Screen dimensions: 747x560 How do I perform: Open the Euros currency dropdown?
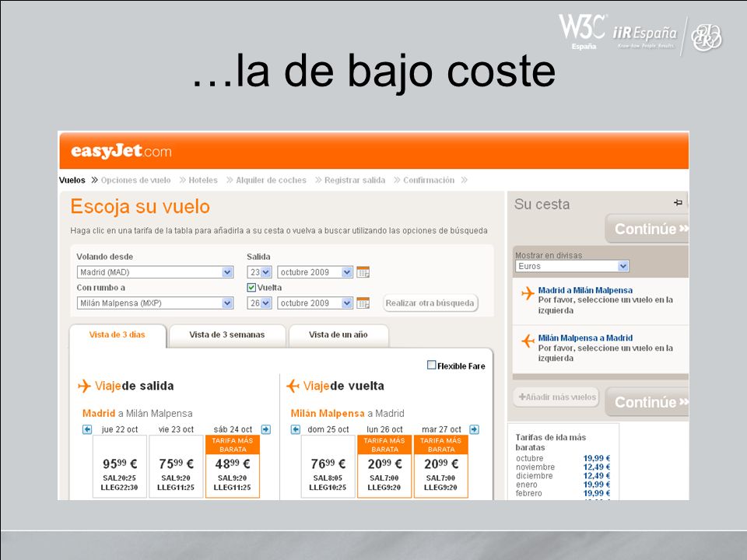572,266
